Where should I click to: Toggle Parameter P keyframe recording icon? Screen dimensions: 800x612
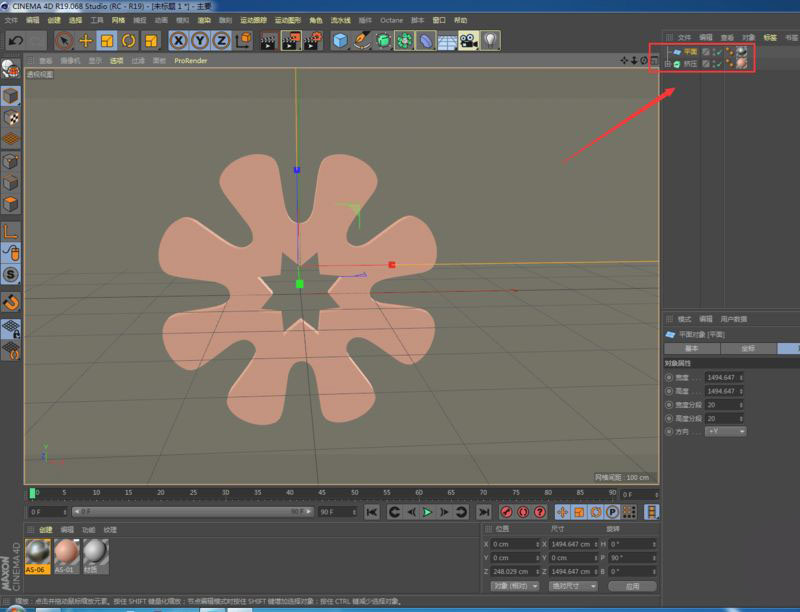pos(613,512)
